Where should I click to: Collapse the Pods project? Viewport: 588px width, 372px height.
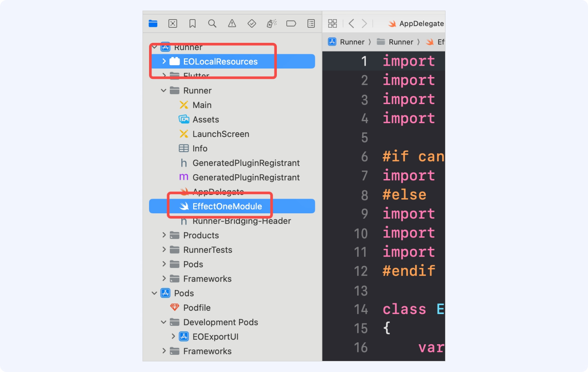(x=154, y=293)
